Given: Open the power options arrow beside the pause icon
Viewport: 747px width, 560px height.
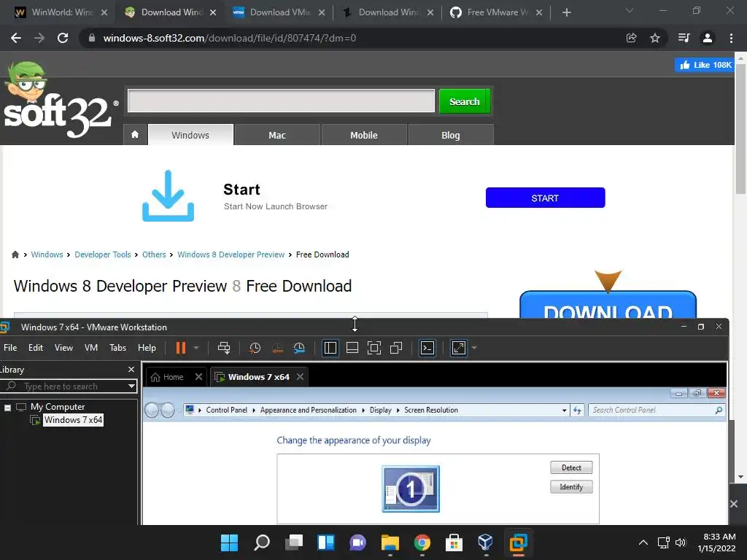Looking at the screenshot, I should click(196, 348).
